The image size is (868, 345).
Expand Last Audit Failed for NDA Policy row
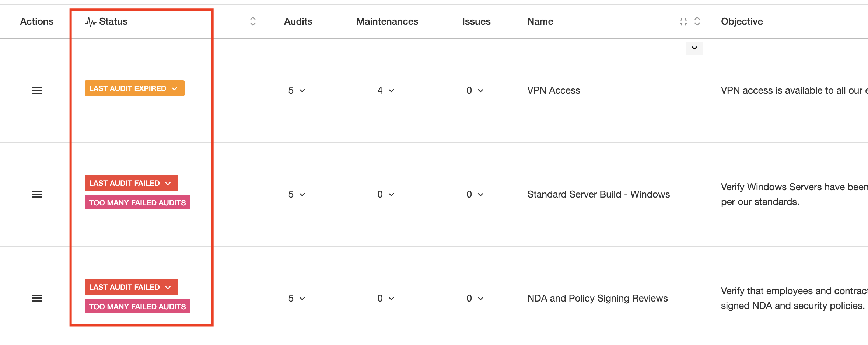pos(132,287)
